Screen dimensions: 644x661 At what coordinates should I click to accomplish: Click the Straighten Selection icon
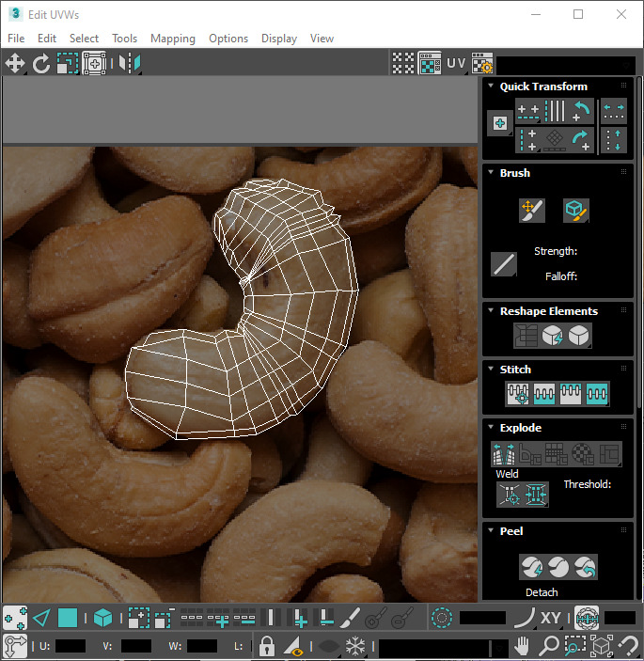coord(526,336)
